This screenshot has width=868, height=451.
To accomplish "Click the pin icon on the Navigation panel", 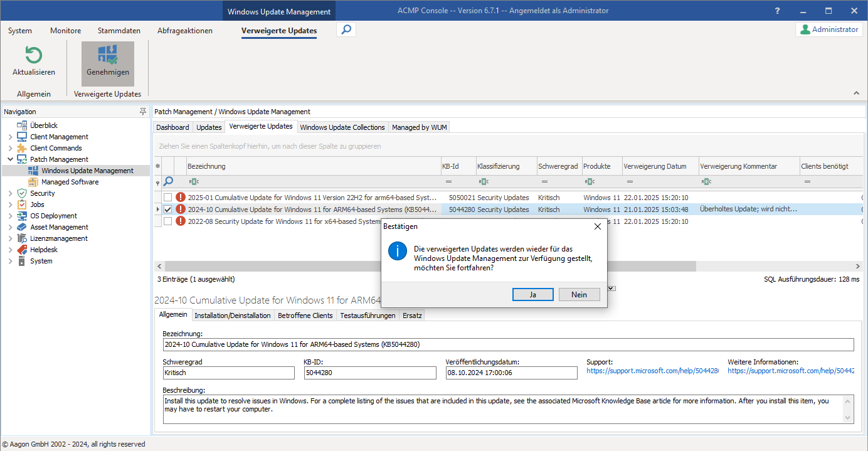I will 143,111.
